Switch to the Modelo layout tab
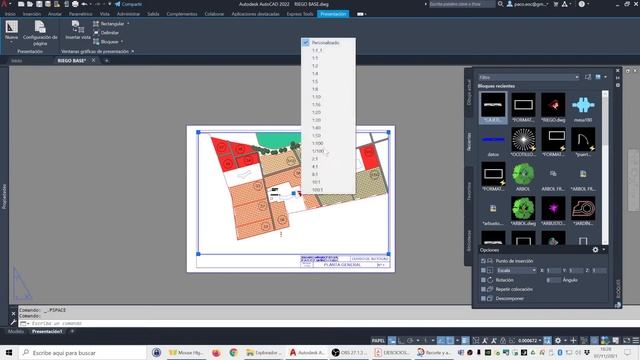This screenshot has height=360, width=640. (x=16, y=331)
